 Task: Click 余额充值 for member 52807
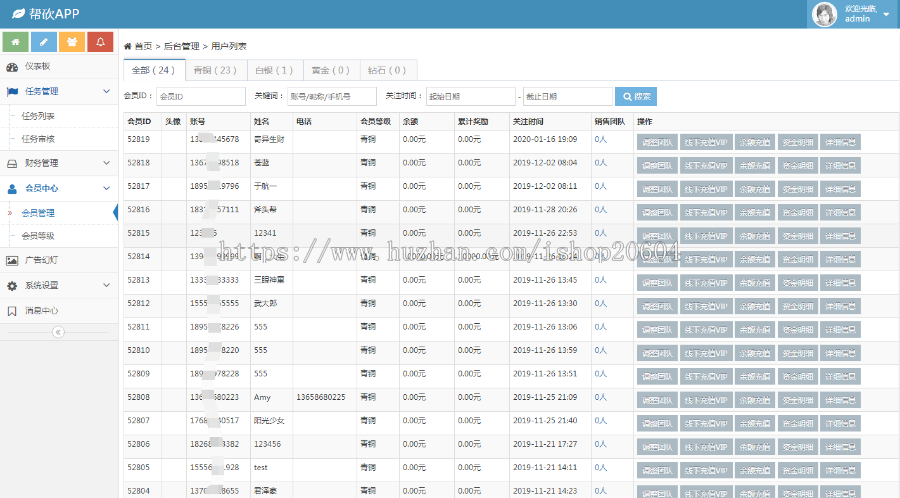[755, 423]
